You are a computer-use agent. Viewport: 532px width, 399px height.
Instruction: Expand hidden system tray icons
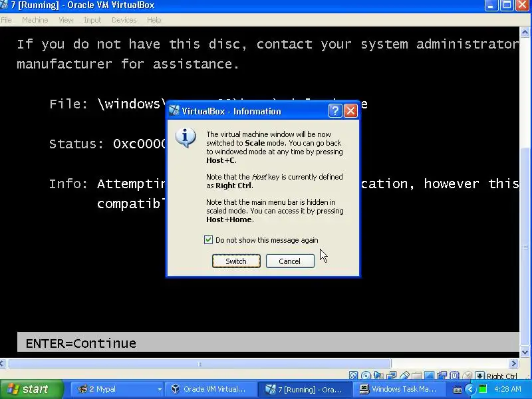[470, 389]
